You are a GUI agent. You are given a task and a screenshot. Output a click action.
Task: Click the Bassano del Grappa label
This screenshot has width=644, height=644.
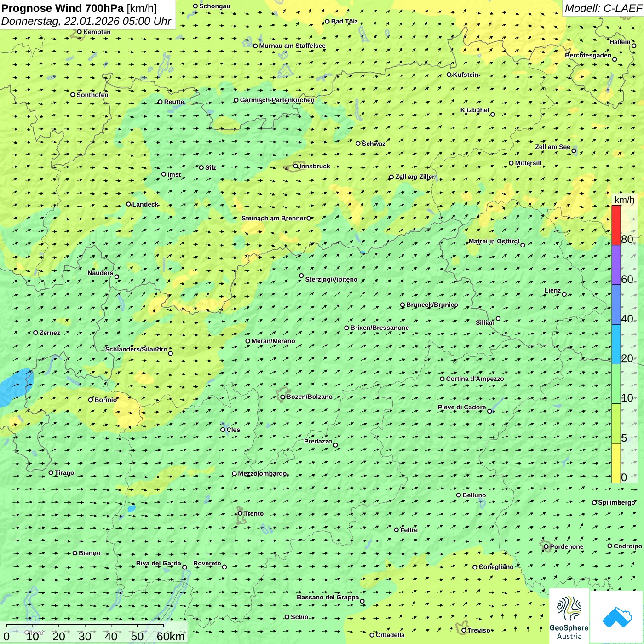point(328,597)
